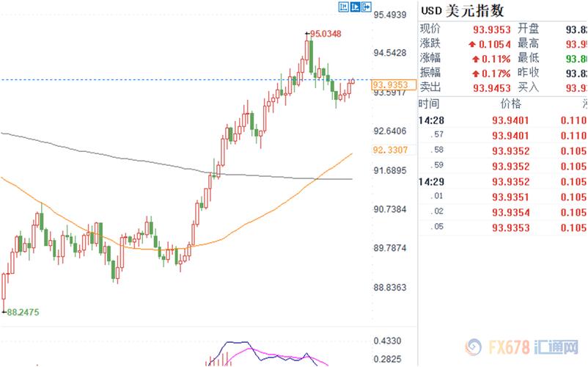Screen dimensions: 588x367
Task: Click the 时间 column header
Action: (x=430, y=104)
